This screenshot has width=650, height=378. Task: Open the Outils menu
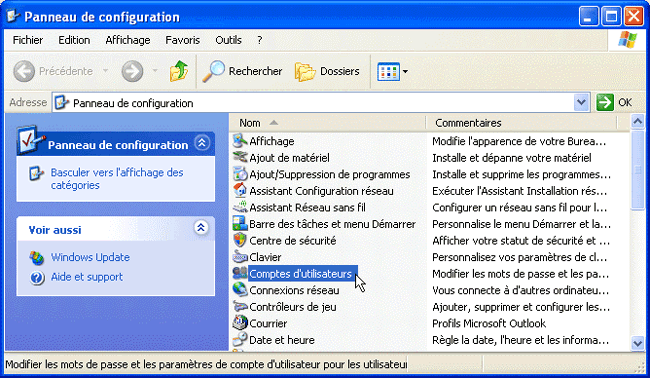pos(228,40)
